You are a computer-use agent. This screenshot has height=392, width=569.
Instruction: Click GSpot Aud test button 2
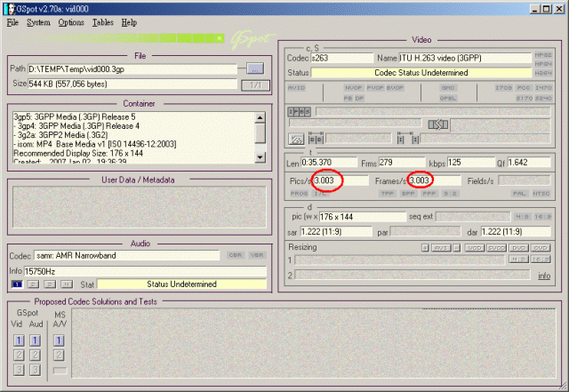click(x=35, y=355)
